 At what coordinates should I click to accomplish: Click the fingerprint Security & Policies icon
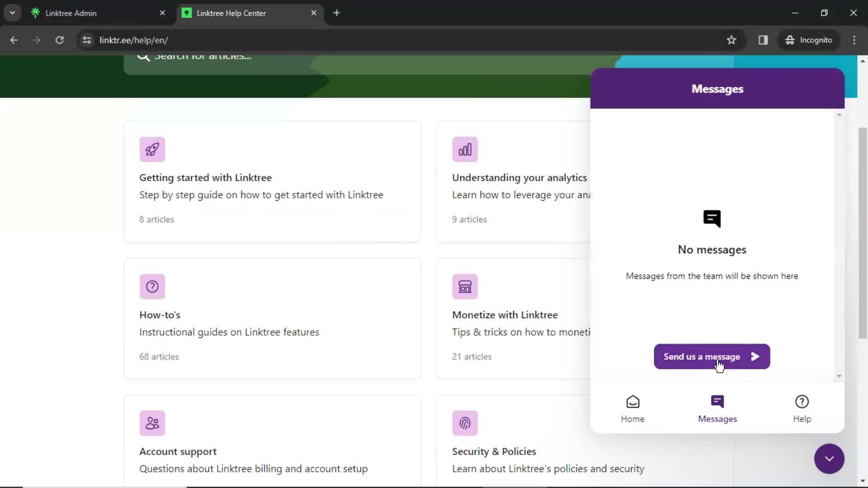click(x=465, y=423)
